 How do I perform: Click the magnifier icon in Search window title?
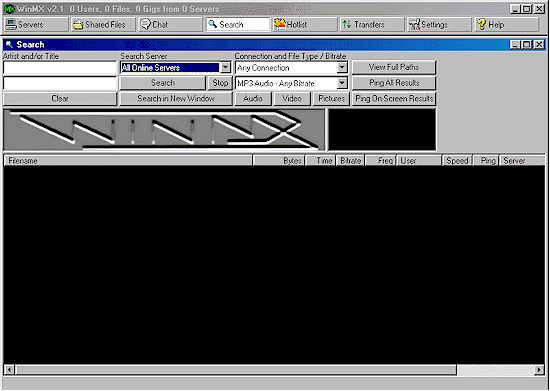(x=9, y=45)
